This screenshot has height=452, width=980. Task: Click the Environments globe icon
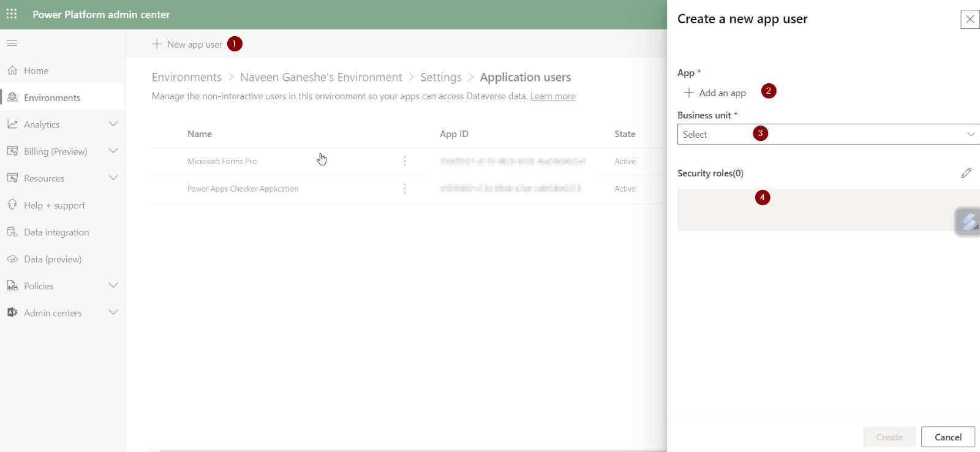(x=12, y=97)
